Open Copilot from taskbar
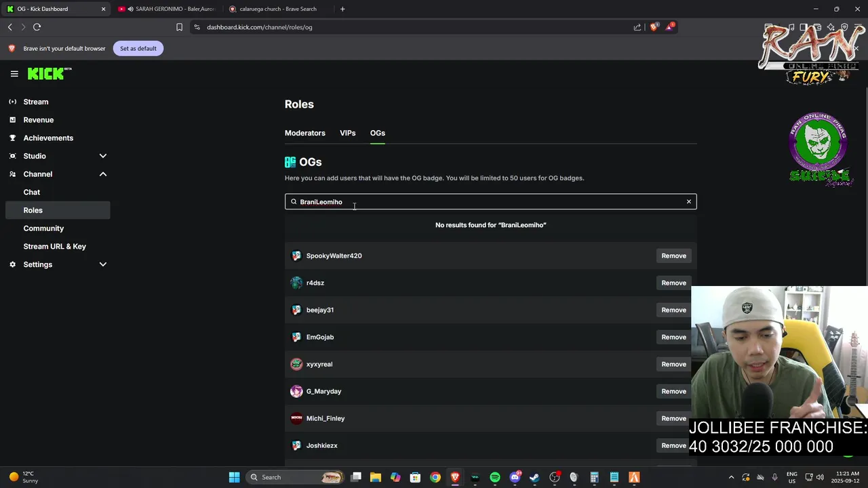This screenshot has height=488, width=868. (395, 477)
